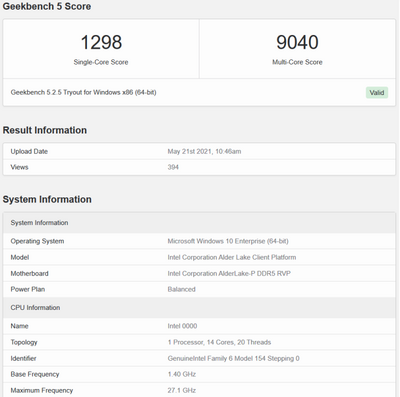This screenshot has height=397, width=400.
Task: Click the CPU Name value Intel 0000
Action: pyautogui.click(x=182, y=326)
